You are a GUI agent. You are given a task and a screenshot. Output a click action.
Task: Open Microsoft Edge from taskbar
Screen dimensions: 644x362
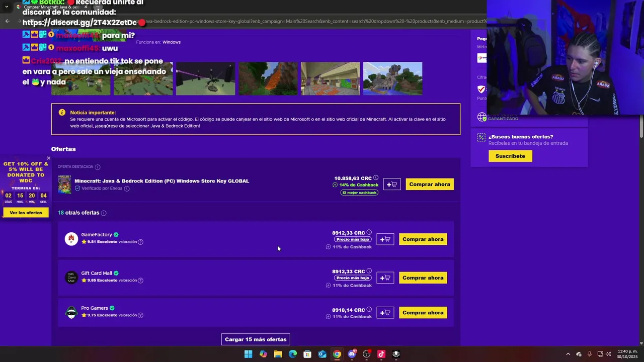pyautogui.click(x=293, y=354)
